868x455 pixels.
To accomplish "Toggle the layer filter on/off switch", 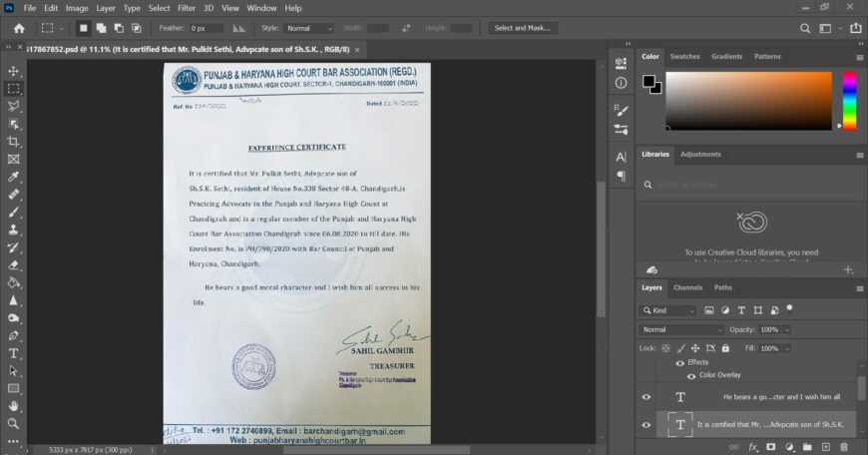I will click(x=790, y=308).
